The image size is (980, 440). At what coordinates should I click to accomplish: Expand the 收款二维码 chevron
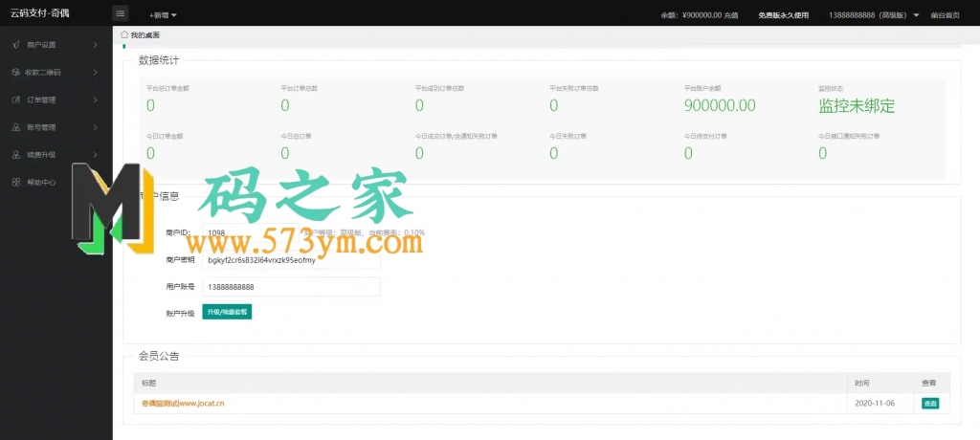[95, 73]
